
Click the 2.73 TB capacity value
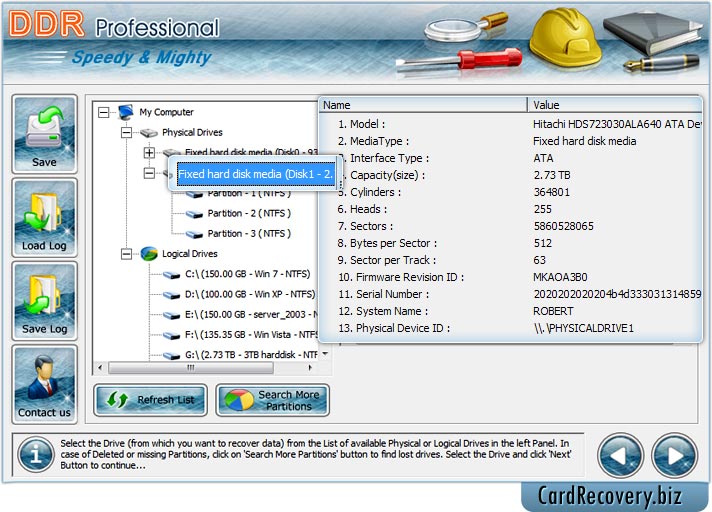pyautogui.click(x=552, y=175)
